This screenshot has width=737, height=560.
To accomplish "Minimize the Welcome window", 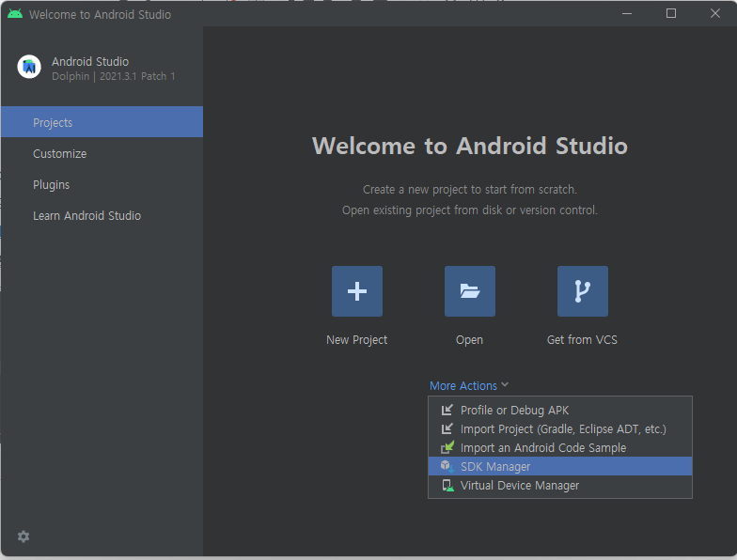I will tap(627, 13).
